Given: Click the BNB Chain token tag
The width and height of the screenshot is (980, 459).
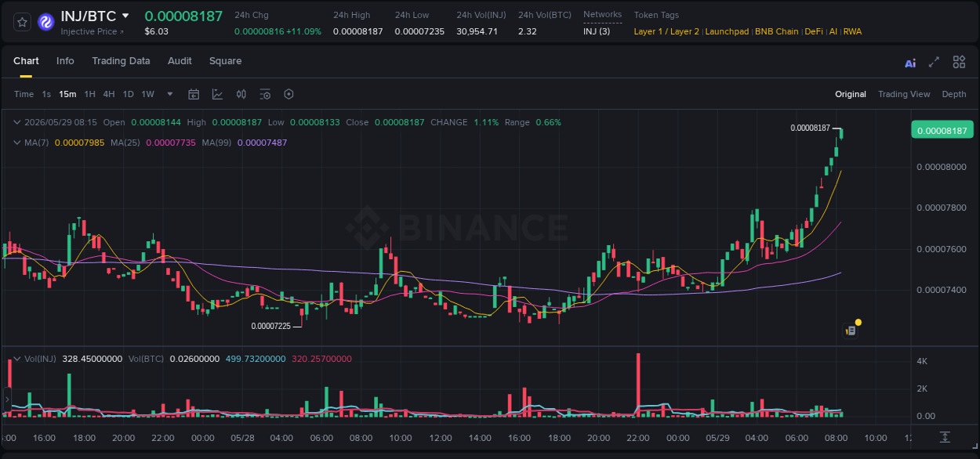Looking at the screenshot, I should (x=777, y=31).
